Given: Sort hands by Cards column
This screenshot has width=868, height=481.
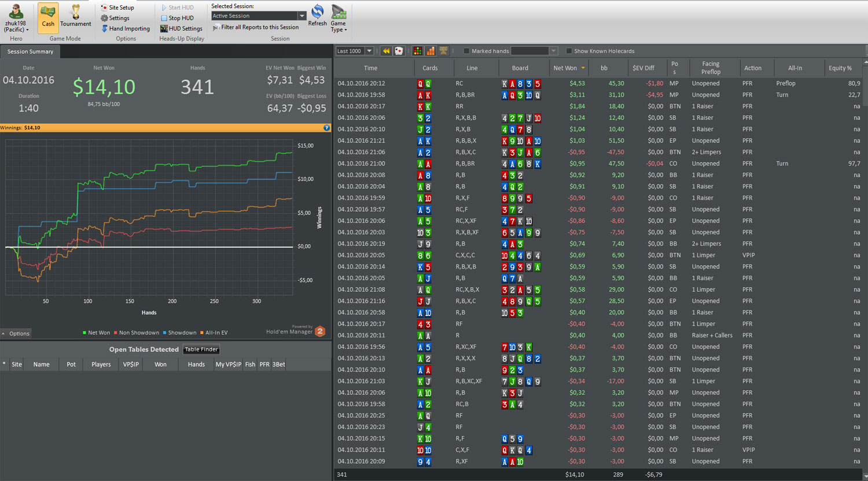Looking at the screenshot, I should pos(430,68).
